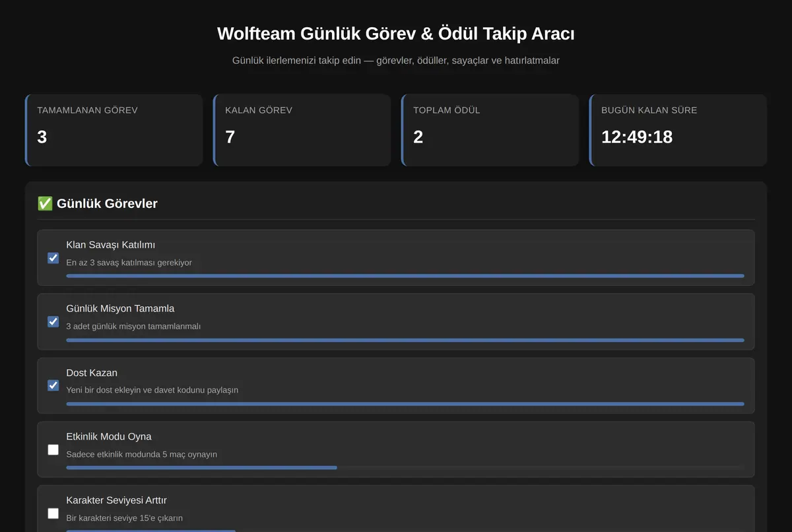The height and width of the screenshot is (532, 792).
Task: Click the page title Wolfteam Günlük Görev & Ödül Takip Aracı
Action: [x=396, y=34]
